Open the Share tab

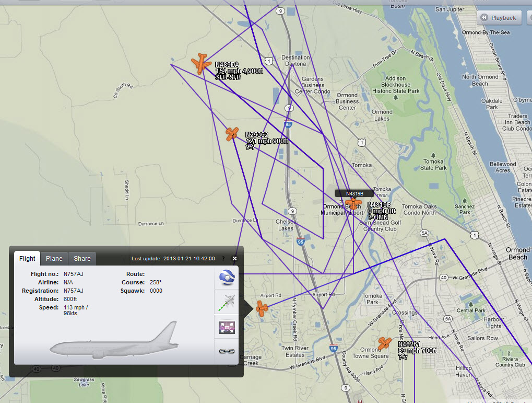[x=82, y=258]
